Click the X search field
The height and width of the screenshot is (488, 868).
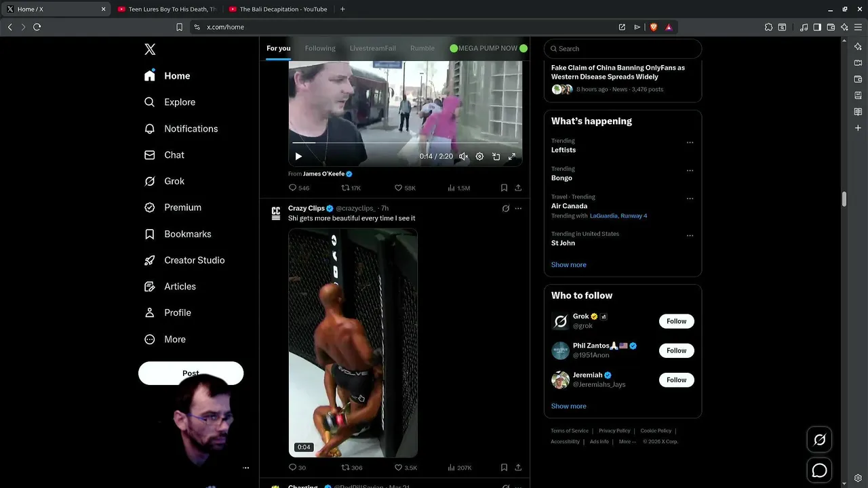point(623,49)
